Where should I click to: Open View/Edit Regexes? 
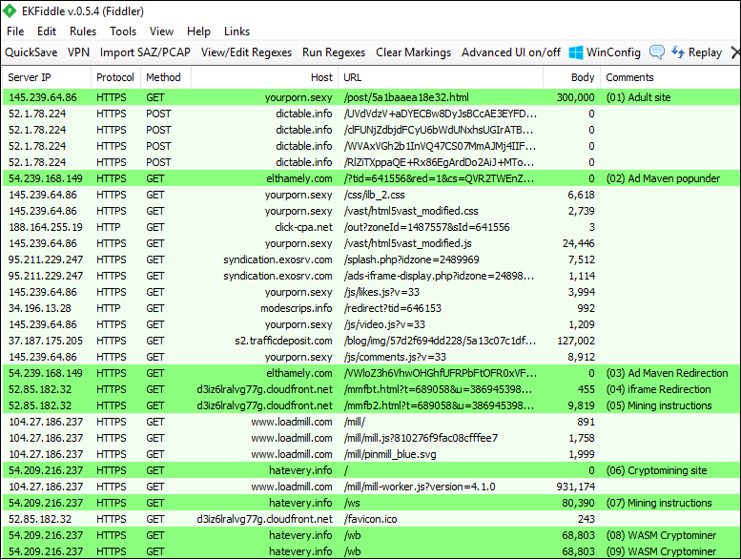[x=246, y=52]
